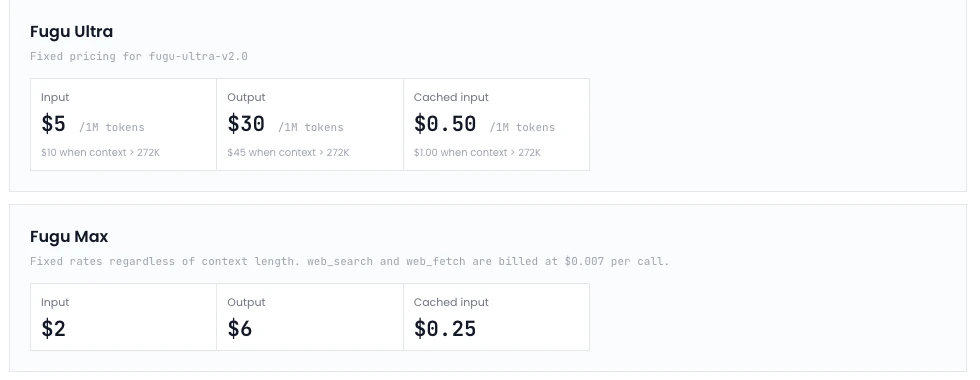Click the $45 when context > 272K note

click(288, 152)
